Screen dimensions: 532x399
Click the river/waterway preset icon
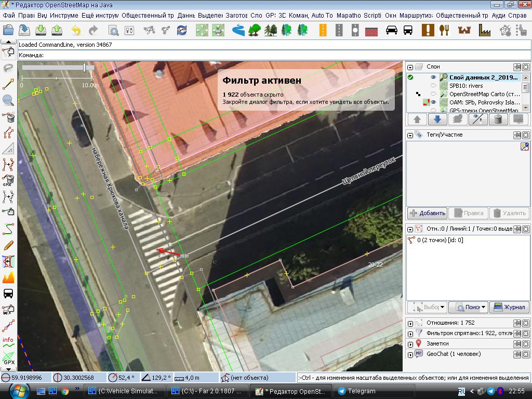238,30
